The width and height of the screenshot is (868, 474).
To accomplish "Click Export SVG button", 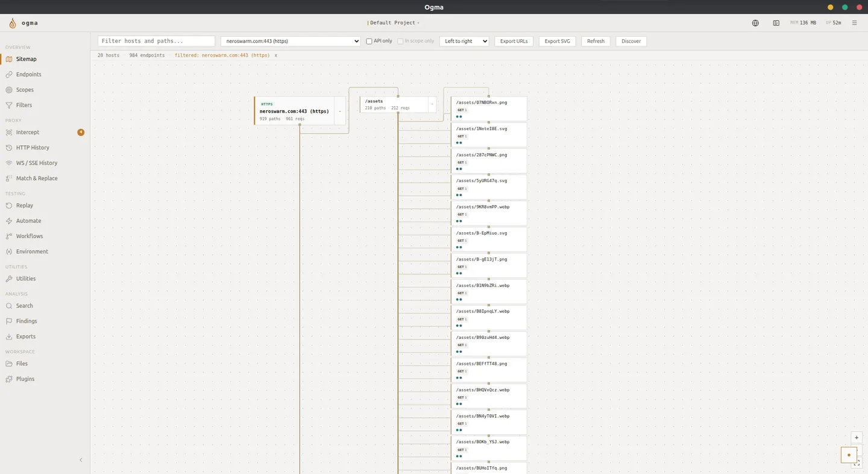I will pyautogui.click(x=557, y=41).
